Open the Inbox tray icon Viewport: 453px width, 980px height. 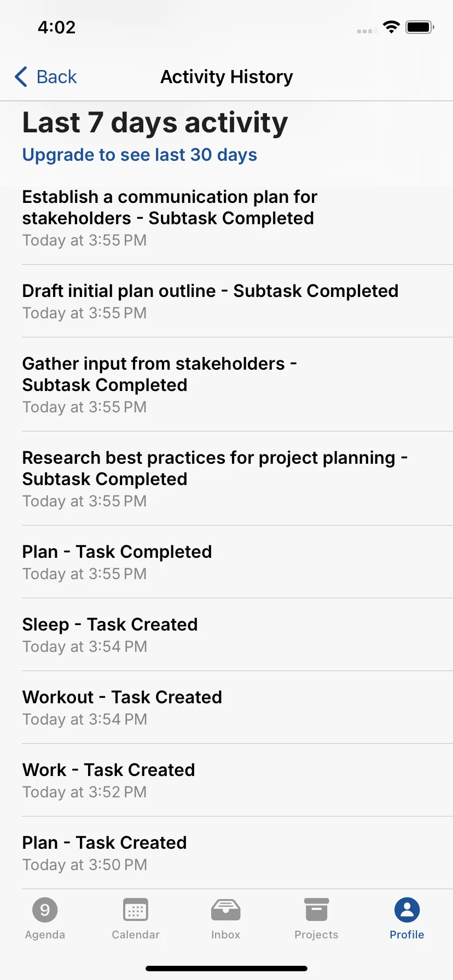(x=226, y=910)
